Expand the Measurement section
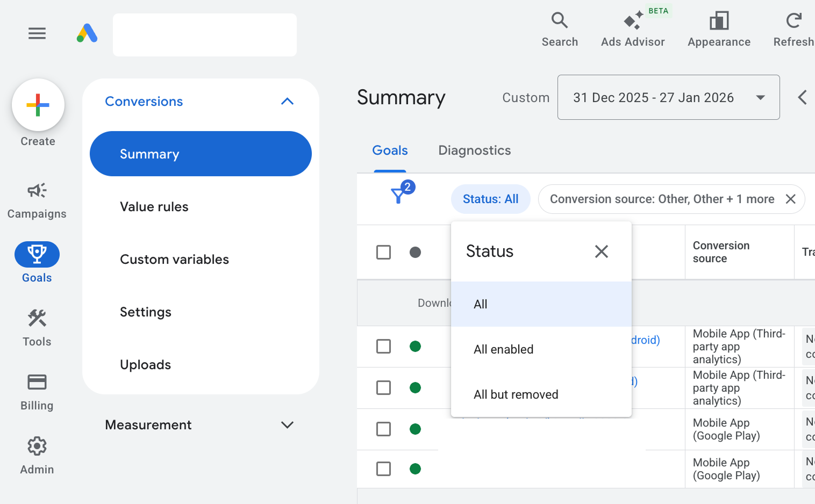 (x=287, y=424)
